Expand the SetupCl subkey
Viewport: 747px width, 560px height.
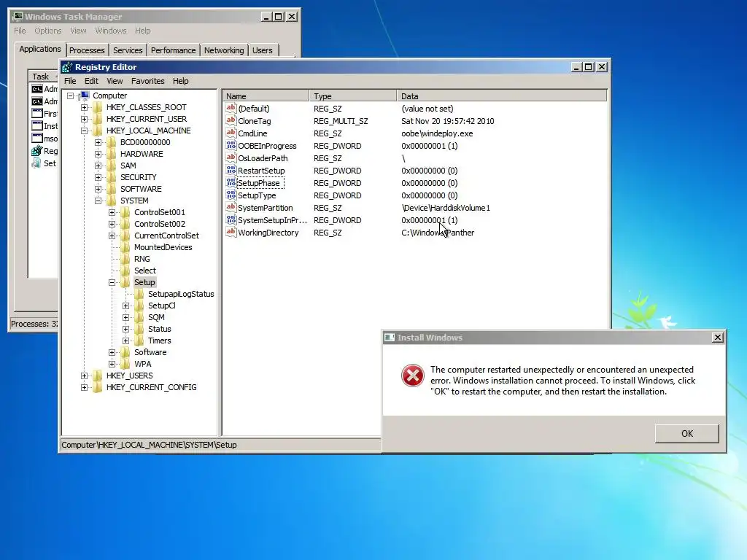[x=125, y=306]
